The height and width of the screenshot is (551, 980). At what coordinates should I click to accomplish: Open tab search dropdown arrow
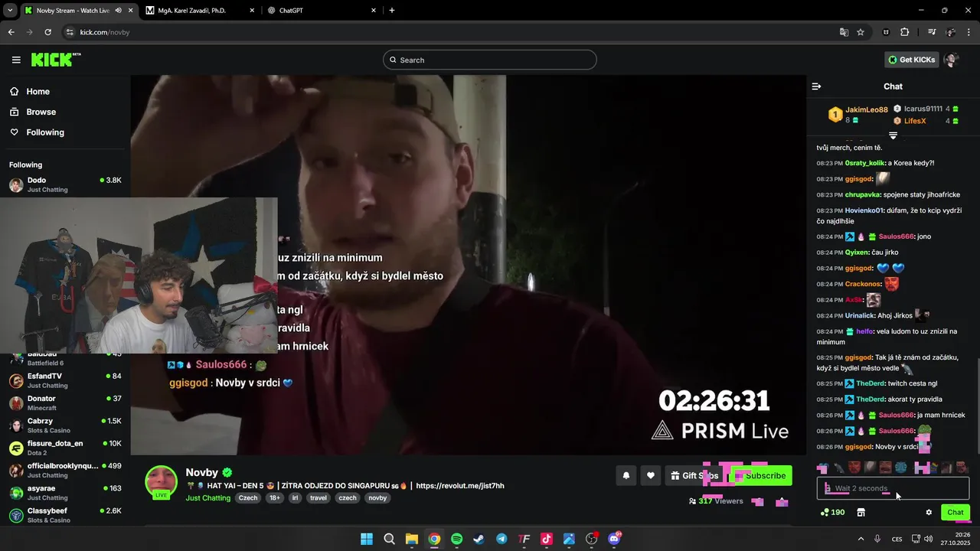tap(9, 11)
